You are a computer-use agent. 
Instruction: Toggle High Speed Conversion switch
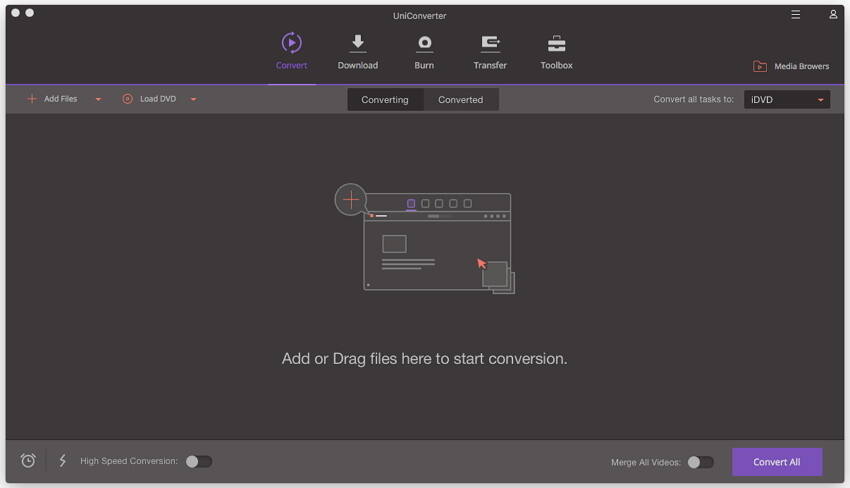[x=199, y=461]
